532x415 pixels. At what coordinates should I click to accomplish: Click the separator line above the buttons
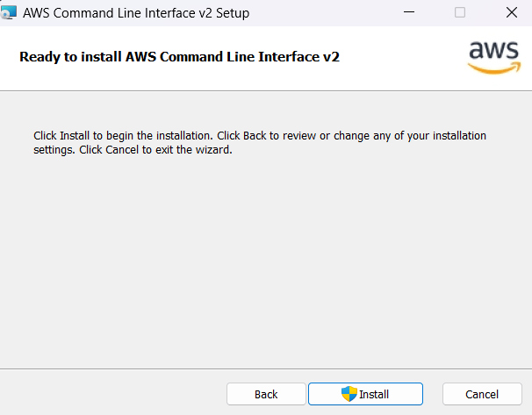point(263,369)
